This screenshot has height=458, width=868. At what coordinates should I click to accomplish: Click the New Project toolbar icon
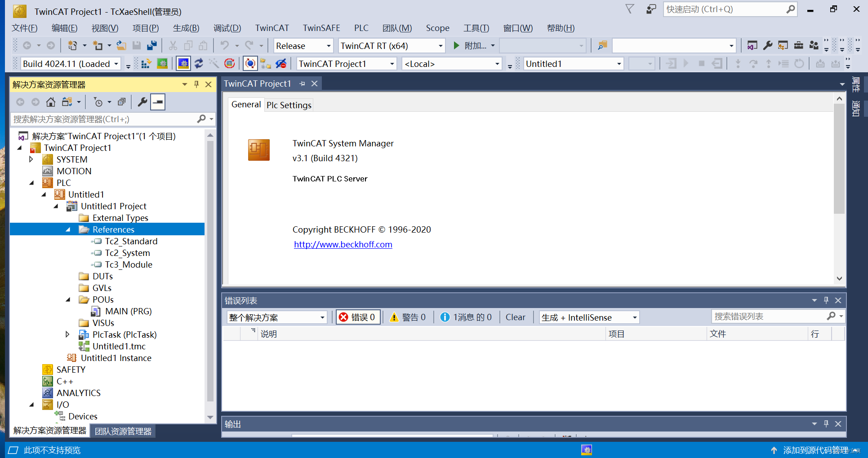coord(72,45)
